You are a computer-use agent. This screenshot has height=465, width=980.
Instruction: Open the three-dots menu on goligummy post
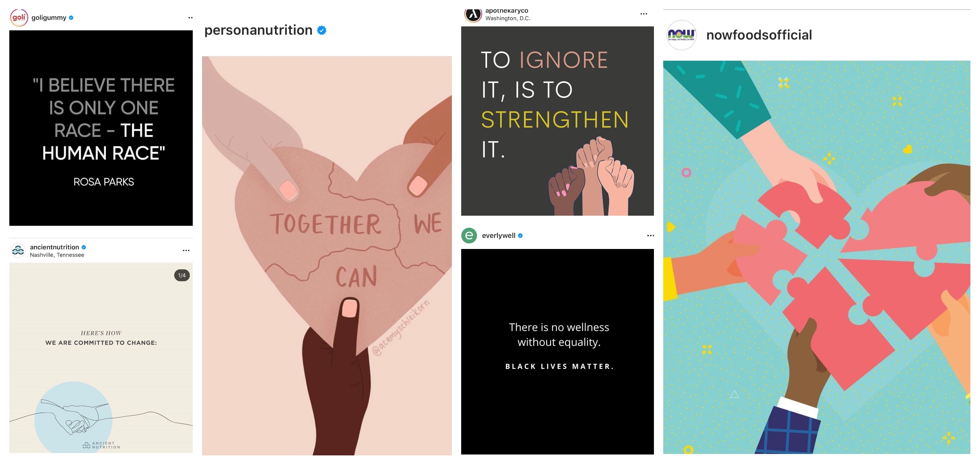[x=190, y=17]
